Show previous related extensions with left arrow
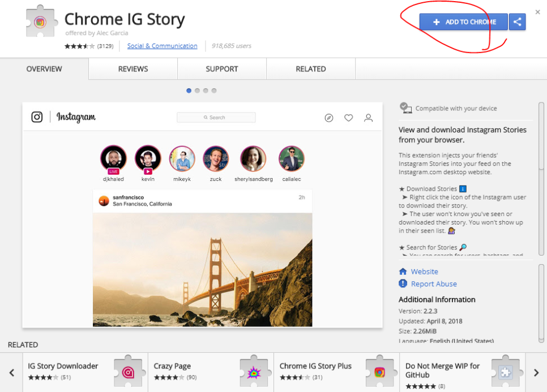547x392 pixels. point(11,373)
